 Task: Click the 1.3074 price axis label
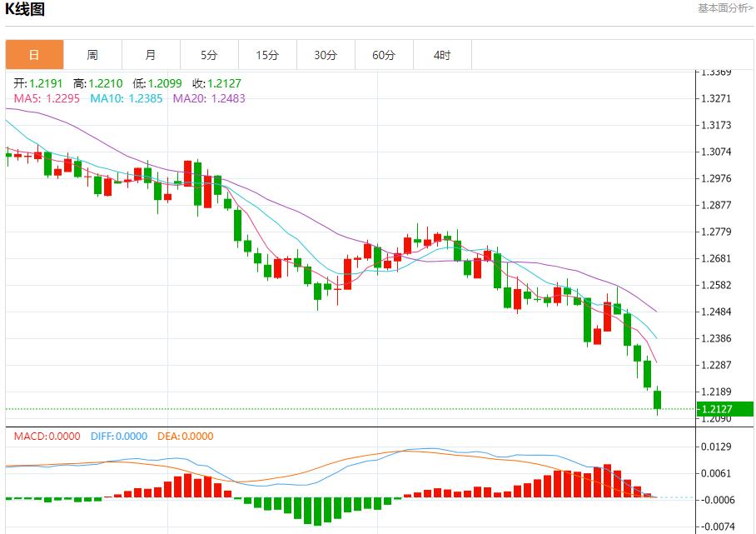coord(716,152)
